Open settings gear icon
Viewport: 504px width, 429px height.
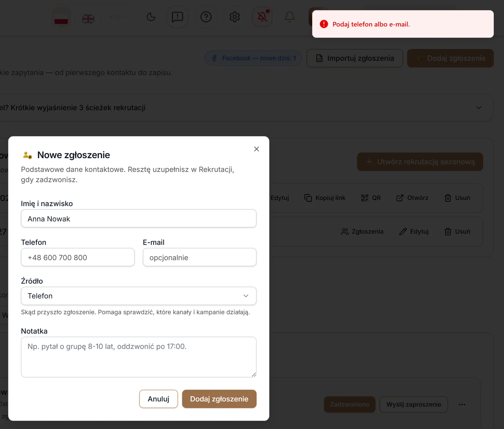(x=234, y=17)
